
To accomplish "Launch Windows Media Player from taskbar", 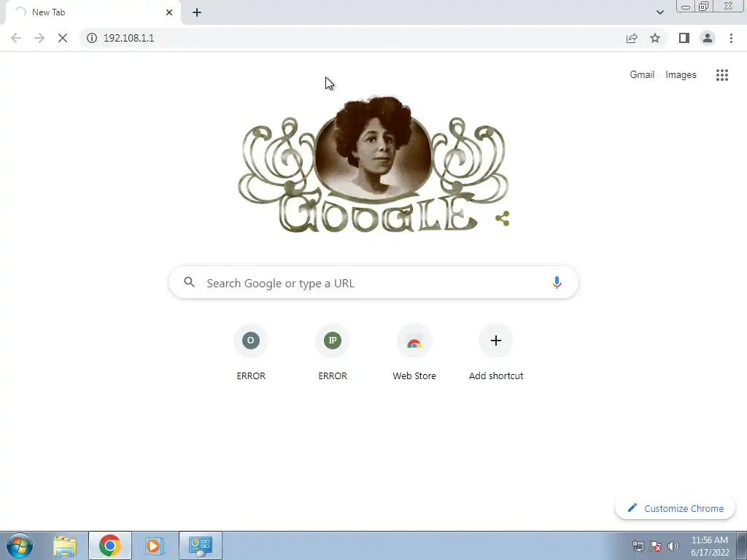I will tap(155, 545).
